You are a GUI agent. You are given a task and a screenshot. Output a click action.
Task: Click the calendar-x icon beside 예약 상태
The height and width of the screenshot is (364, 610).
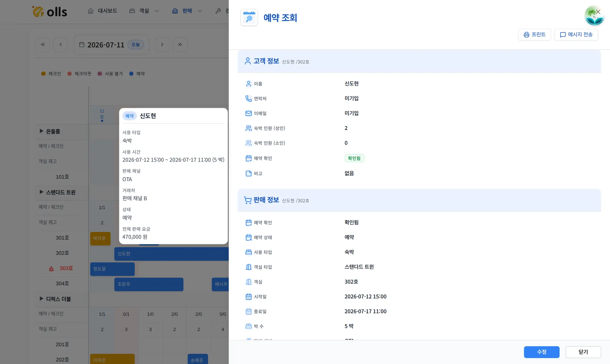click(249, 237)
